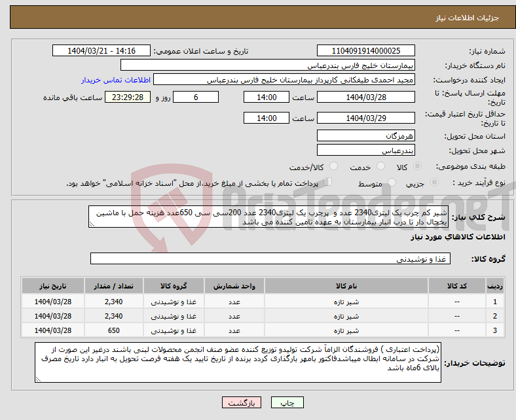Click the کد کالا column header

pos(457,286)
